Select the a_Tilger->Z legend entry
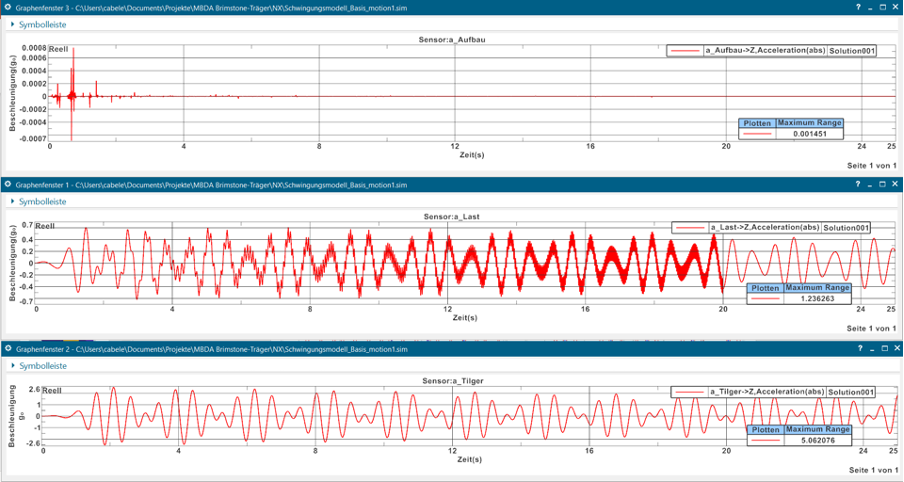Image resolution: width=904 pixels, height=482 pixels. point(767,391)
